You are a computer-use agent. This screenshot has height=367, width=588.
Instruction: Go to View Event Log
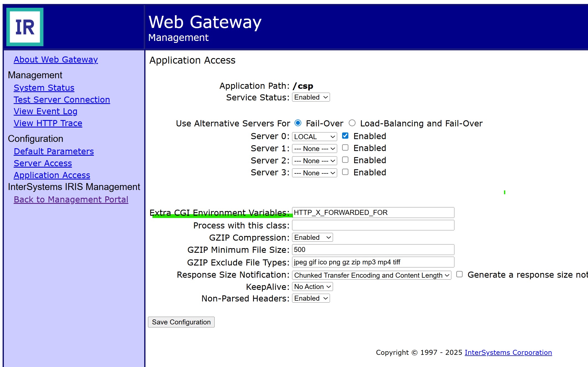(45, 111)
